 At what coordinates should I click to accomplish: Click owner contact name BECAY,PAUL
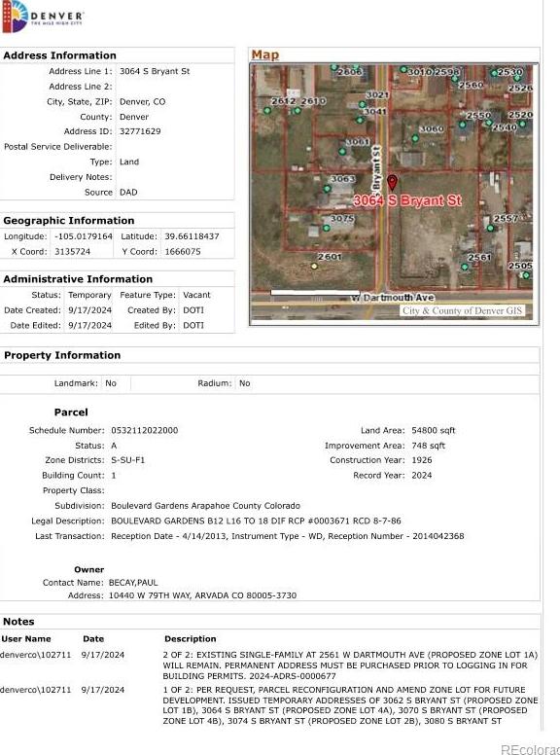[x=133, y=583]
